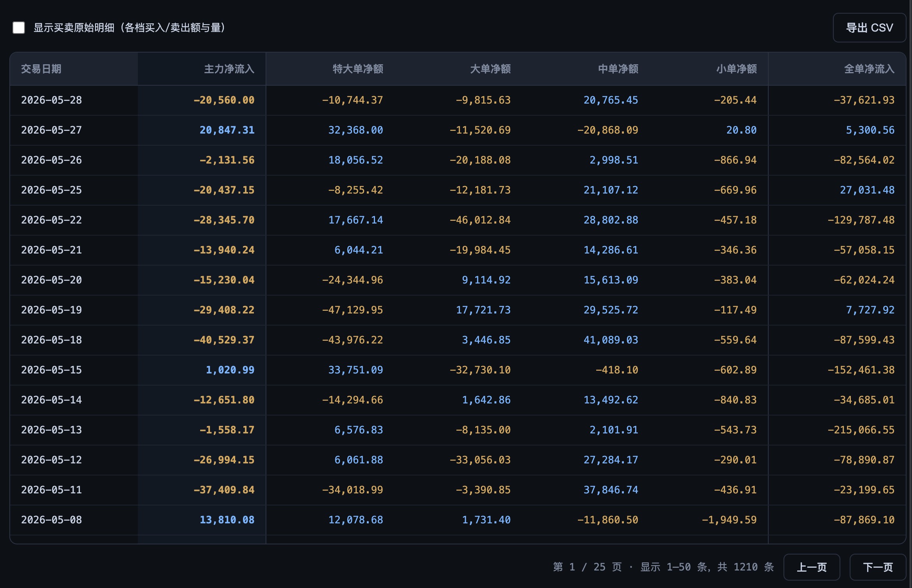This screenshot has height=588, width=912.
Task: Select the date cell 2026-05-13
Action: (x=51, y=430)
